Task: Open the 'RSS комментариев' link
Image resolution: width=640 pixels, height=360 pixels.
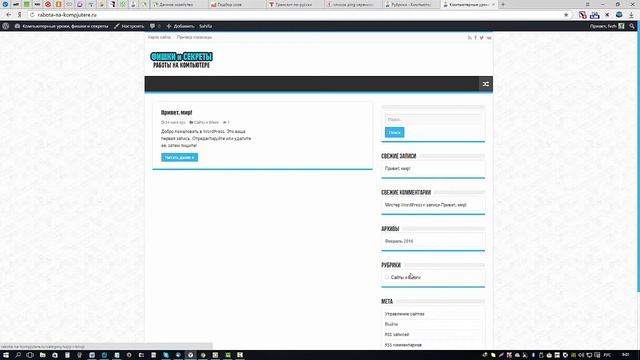Action: (x=403, y=345)
